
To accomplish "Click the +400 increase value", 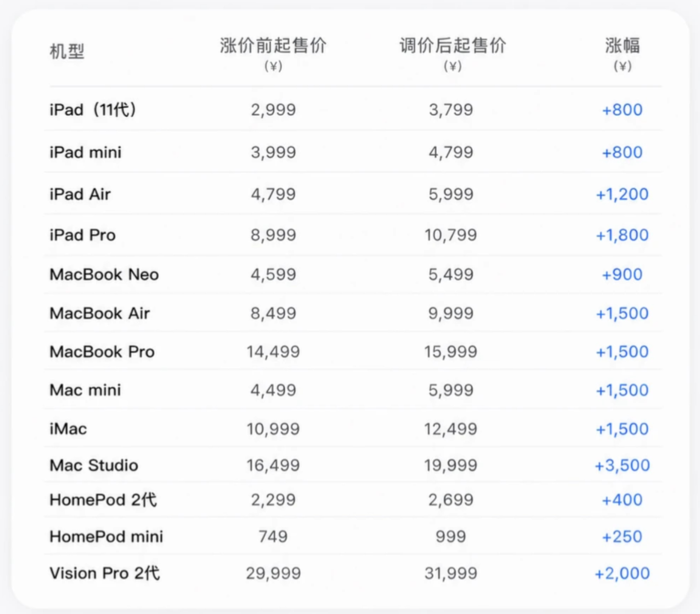I will tap(622, 500).
